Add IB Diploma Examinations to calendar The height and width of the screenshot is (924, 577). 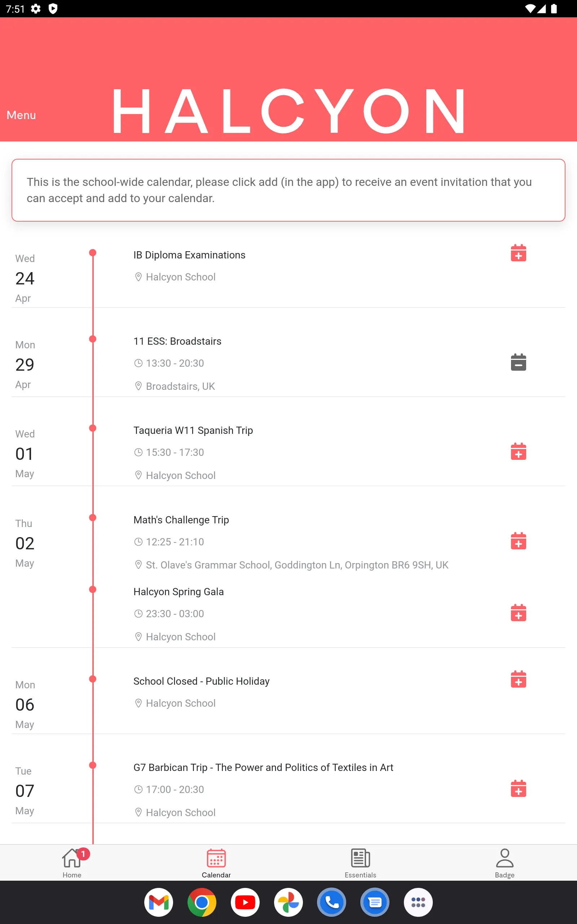click(518, 253)
